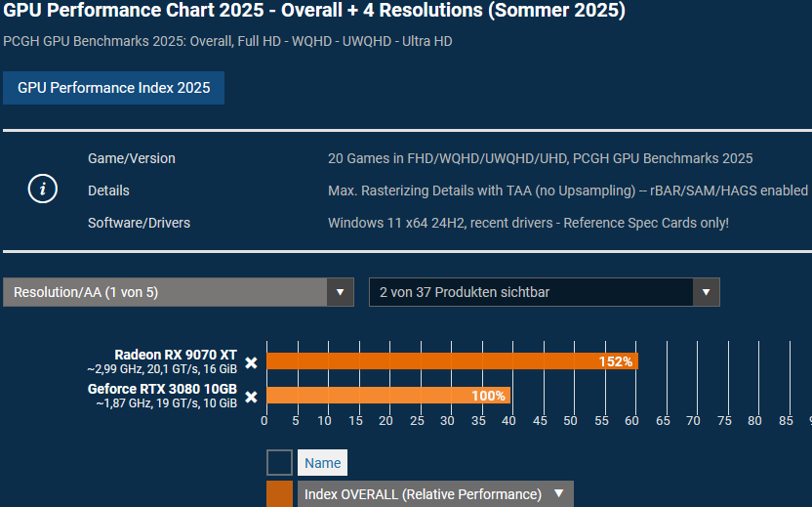Click the Index OVERALL dropdown triangle arrow
This screenshot has height=507, width=812.
559,493
